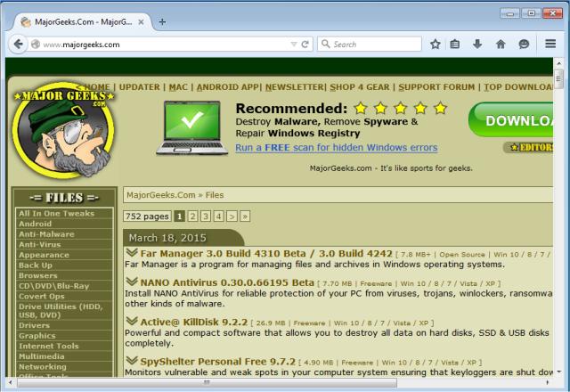Click the horizontal scrollbar right arrow
570x392 pixels.
[x=548, y=382]
